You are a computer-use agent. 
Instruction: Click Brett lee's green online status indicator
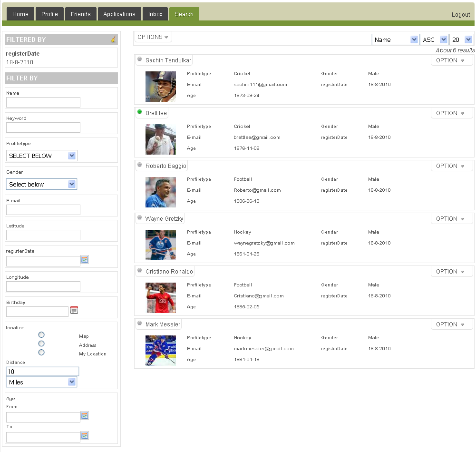click(x=140, y=113)
